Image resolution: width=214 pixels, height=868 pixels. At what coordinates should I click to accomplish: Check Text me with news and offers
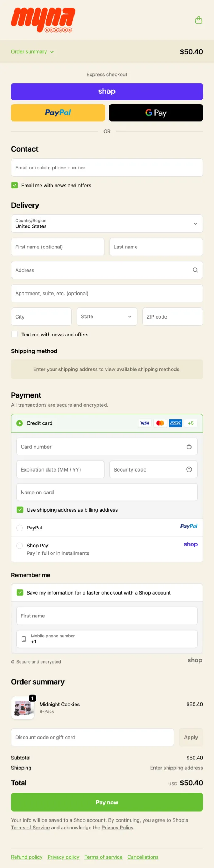pyautogui.click(x=15, y=334)
